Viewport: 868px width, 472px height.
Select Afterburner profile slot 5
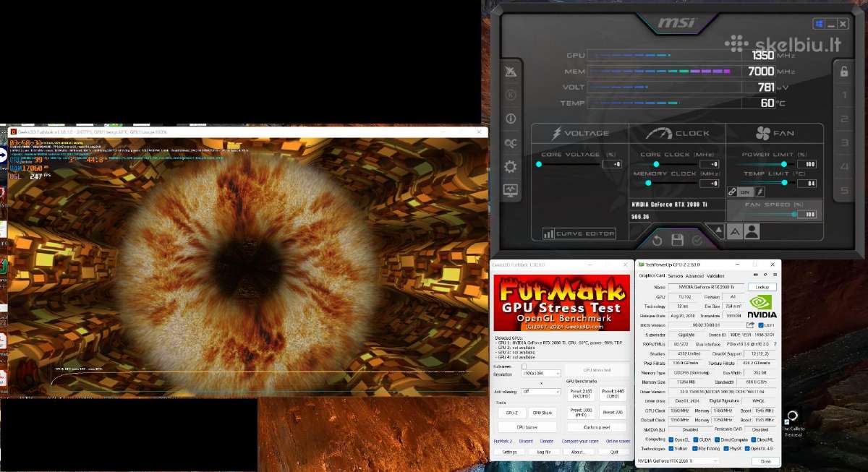(x=844, y=190)
